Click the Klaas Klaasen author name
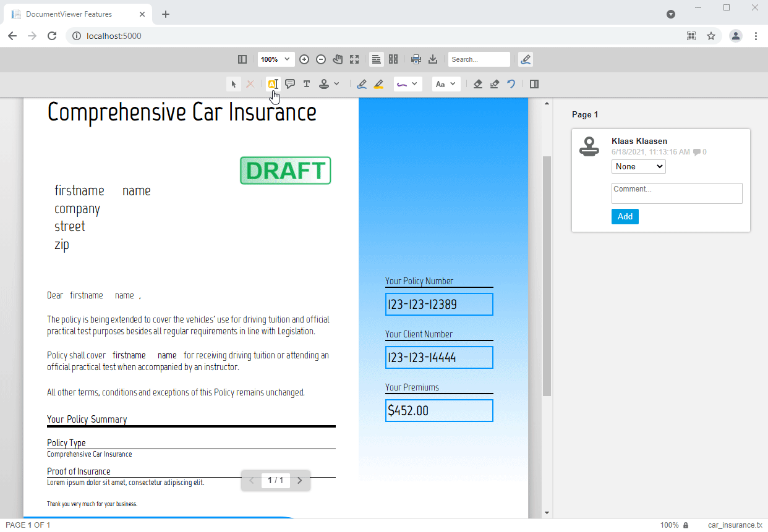The image size is (768, 532). [639, 141]
